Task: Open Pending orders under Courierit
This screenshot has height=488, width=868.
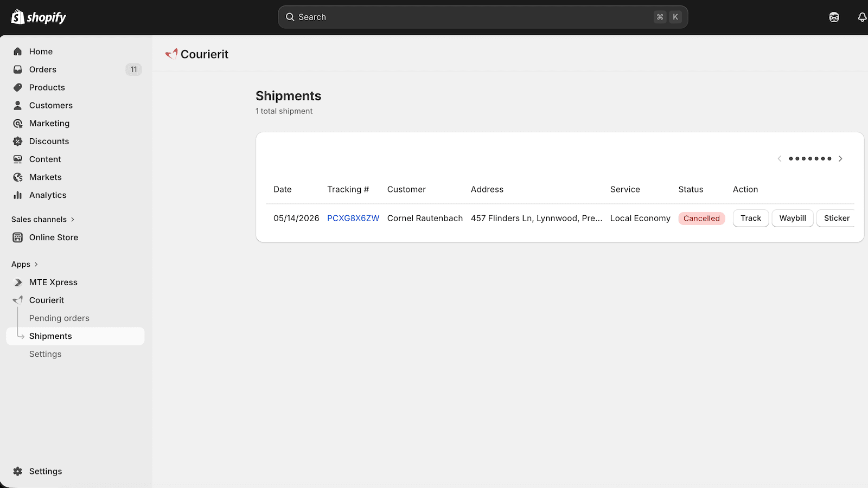Action: click(59, 318)
